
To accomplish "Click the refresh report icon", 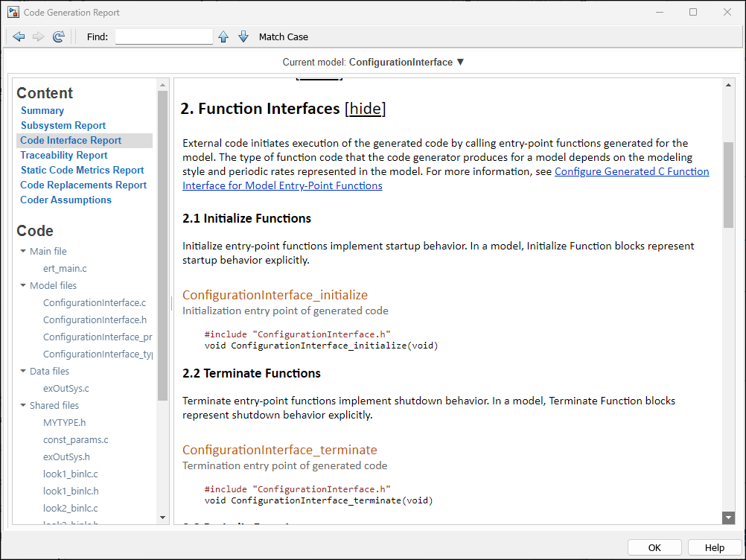I will (58, 36).
